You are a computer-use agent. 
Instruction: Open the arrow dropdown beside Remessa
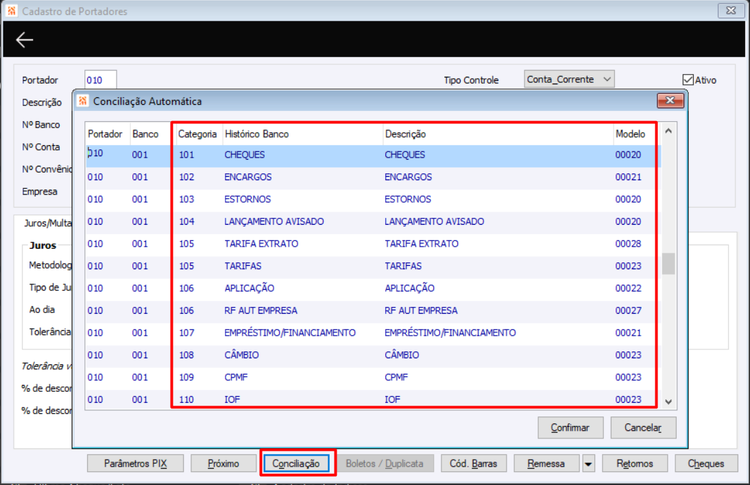[x=588, y=463]
